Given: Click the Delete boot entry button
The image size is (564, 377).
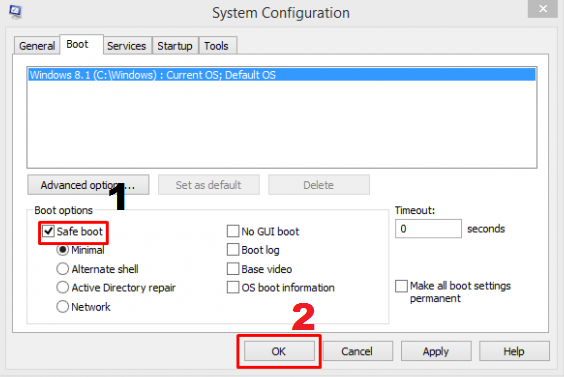Looking at the screenshot, I should click(x=319, y=185).
